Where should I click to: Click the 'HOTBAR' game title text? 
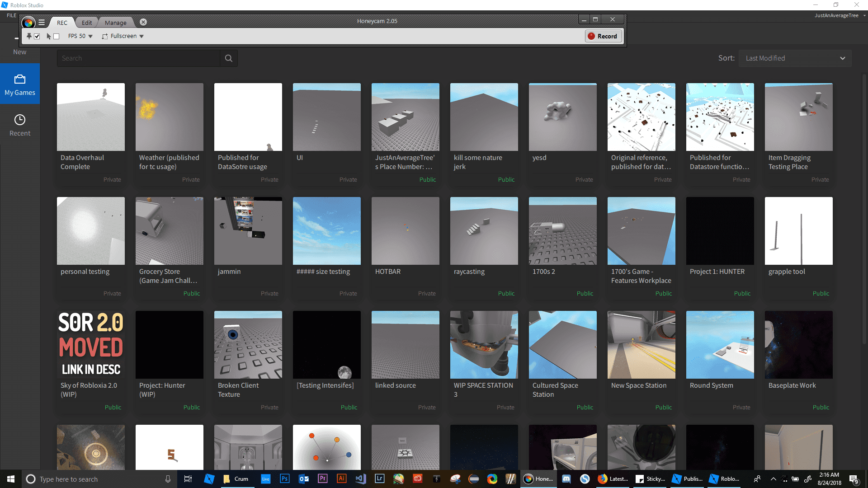click(x=388, y=272)
